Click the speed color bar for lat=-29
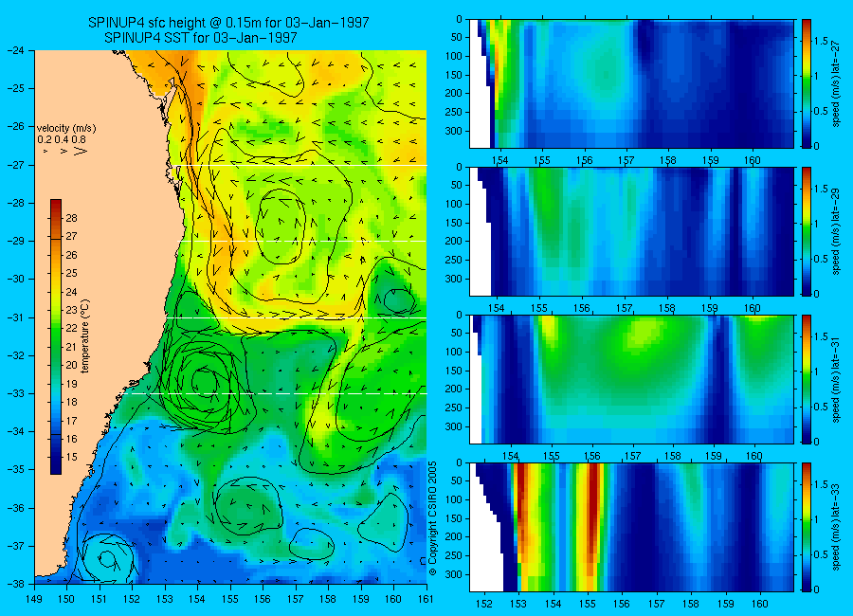 tap(806, 231)
